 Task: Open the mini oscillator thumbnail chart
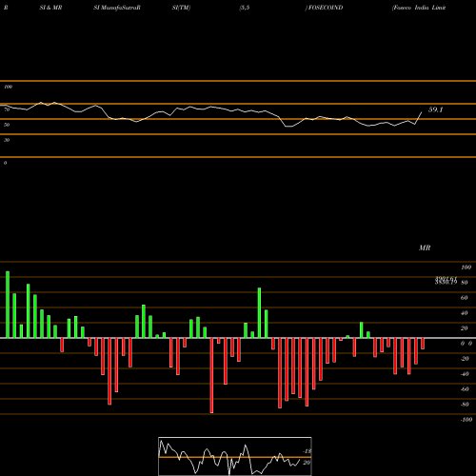tap(235, 456)
